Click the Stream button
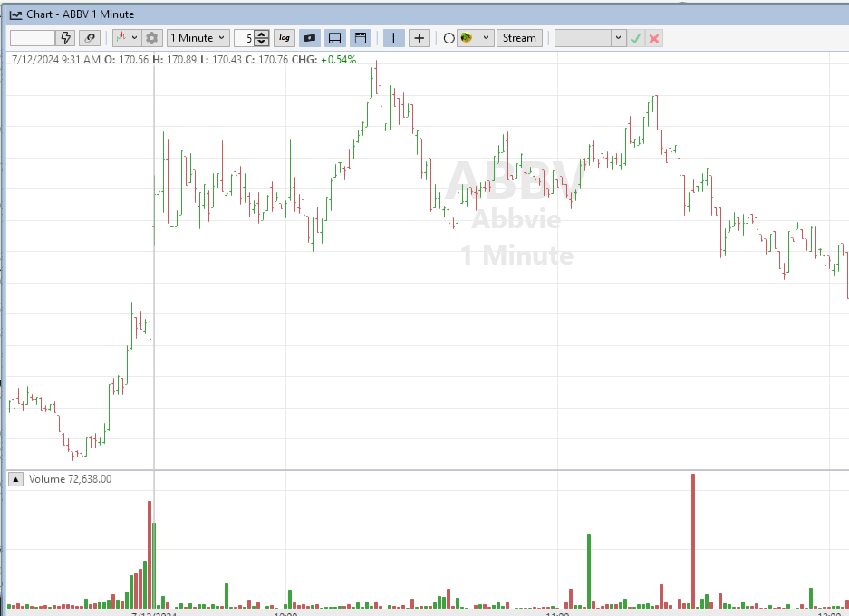 (519, 38)
